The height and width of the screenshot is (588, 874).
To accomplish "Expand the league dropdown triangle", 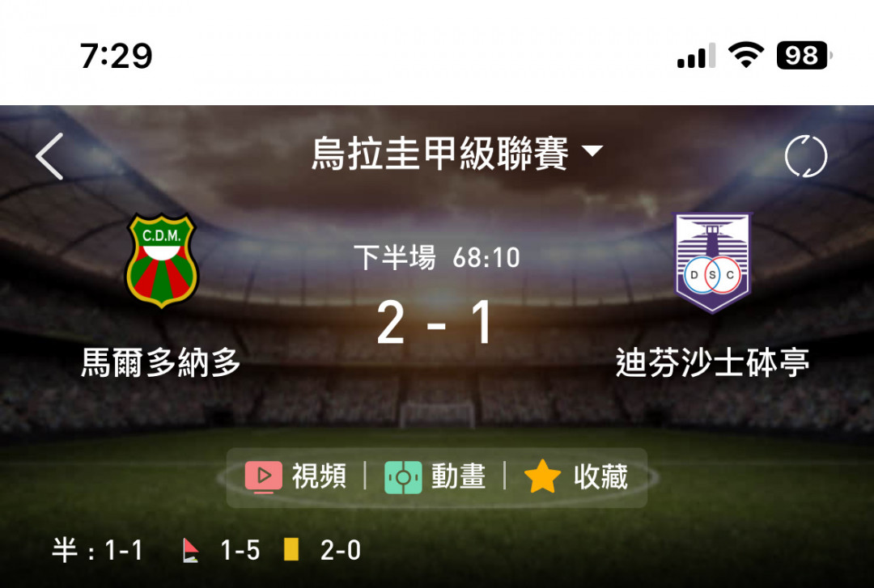I will click(592, 150).
